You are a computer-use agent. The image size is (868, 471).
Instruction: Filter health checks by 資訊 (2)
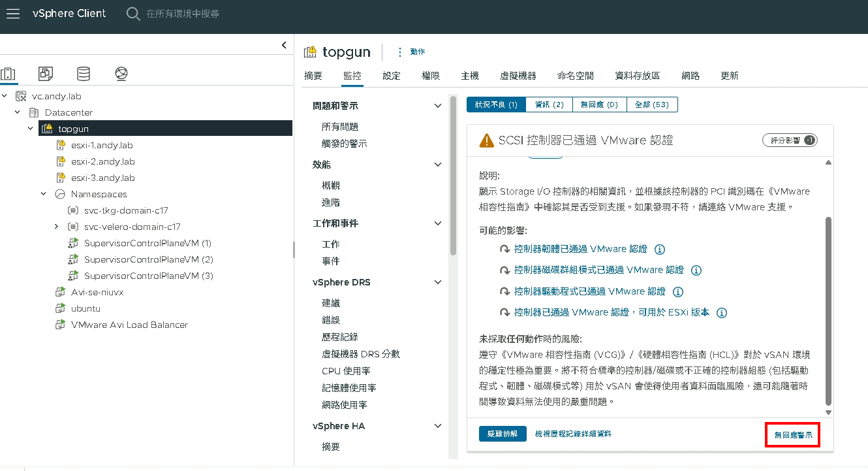tap(549, 105)
